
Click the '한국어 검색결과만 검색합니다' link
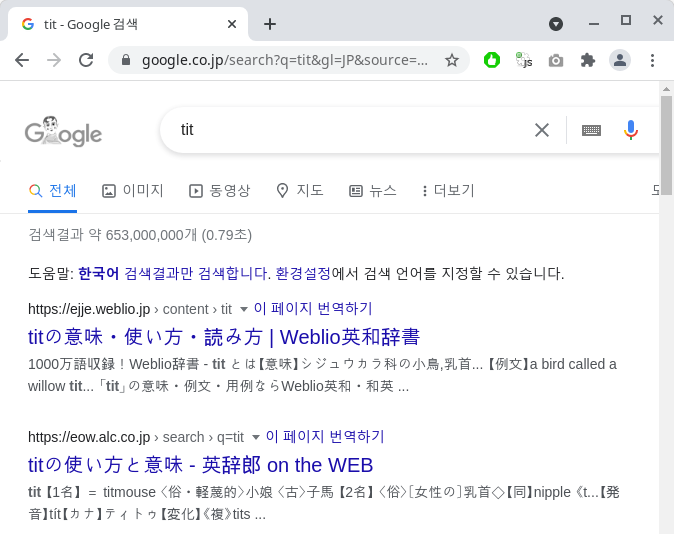(x=173, y=273)
